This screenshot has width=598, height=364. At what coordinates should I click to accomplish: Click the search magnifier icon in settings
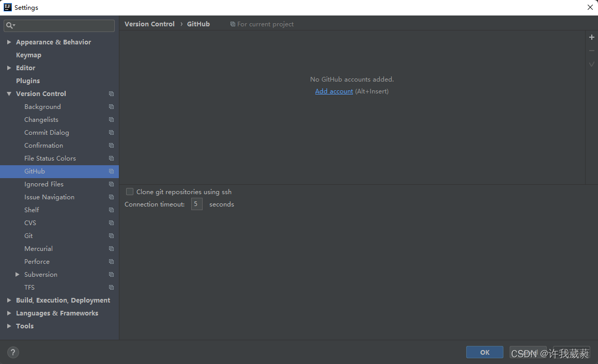point(10,25)
